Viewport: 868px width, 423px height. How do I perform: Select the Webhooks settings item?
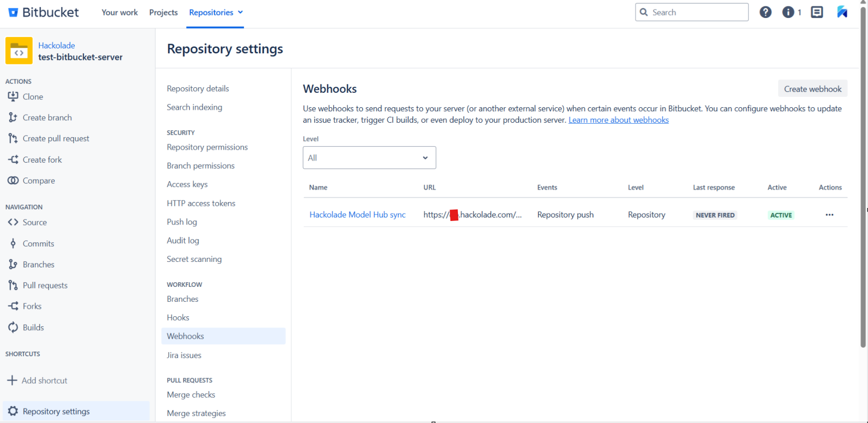[223, 336]
